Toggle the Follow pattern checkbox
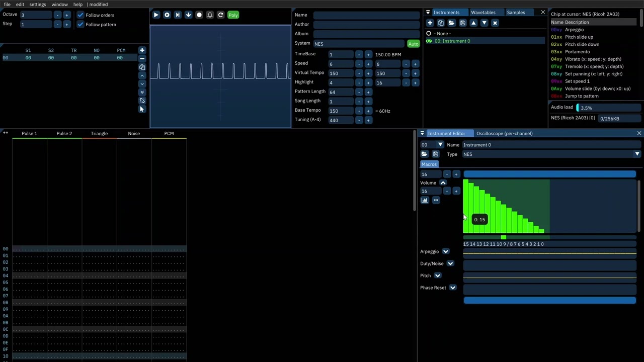The height and width of the screenshot is (362, 644). pos(80,25)
